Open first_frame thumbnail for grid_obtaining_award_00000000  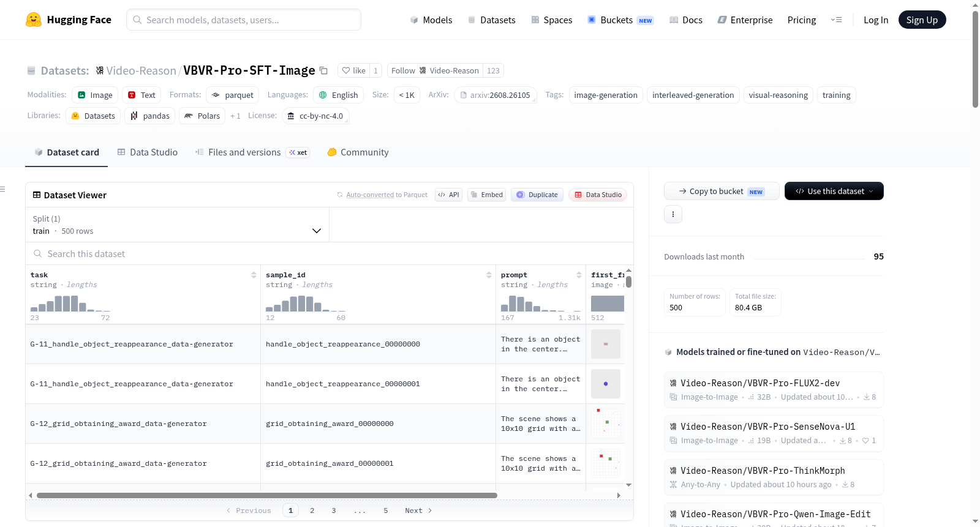tap(606, 424)
